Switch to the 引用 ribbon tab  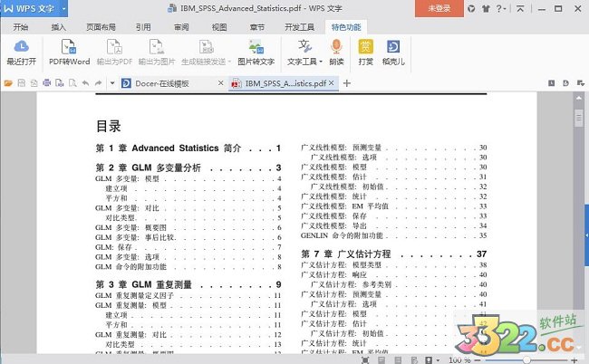tap(143, 27)
